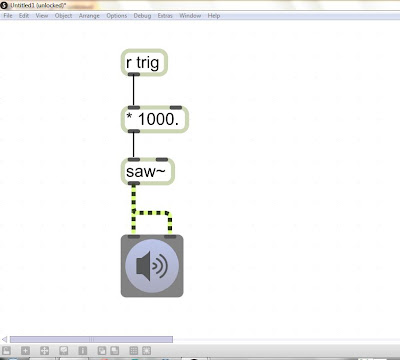The width and height of the screenshot is (400, 360).
Task: Select patch cord from 'r trig' to '* 1000.'
Action: [134, 91]
